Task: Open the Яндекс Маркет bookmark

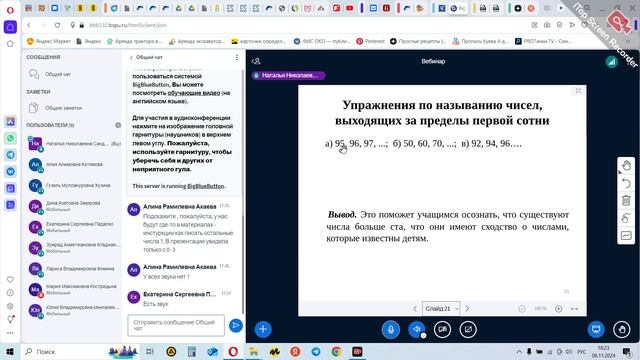Action: point(49,41)
